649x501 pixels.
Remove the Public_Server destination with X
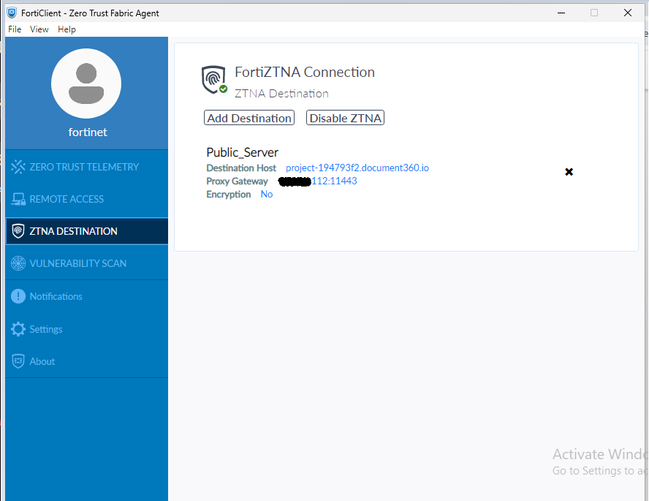pos(569,172)
